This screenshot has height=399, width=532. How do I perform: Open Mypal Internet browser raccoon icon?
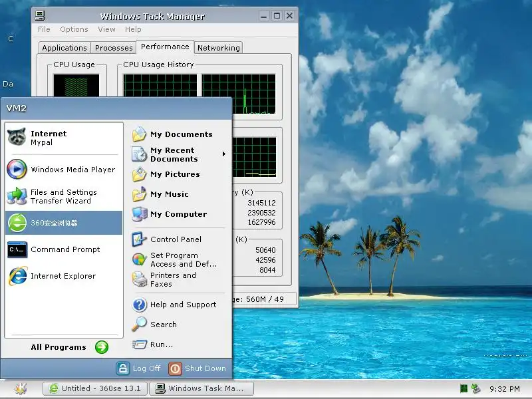click(16, 137)
